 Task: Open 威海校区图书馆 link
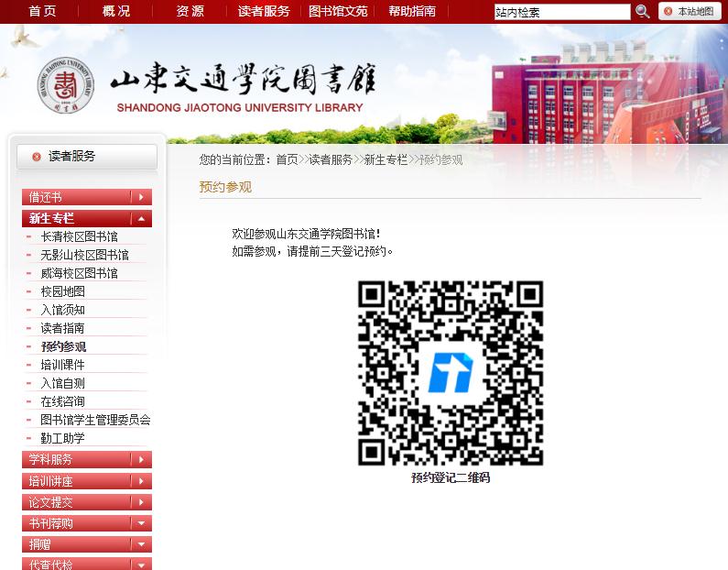point(79,273)
